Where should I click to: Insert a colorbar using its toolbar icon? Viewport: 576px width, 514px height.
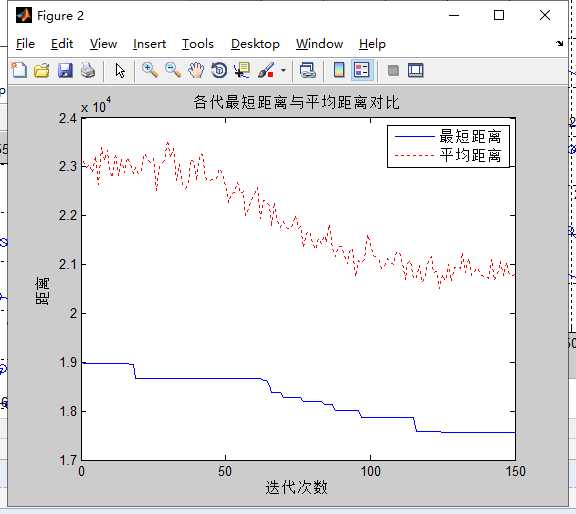pos(339,70)
